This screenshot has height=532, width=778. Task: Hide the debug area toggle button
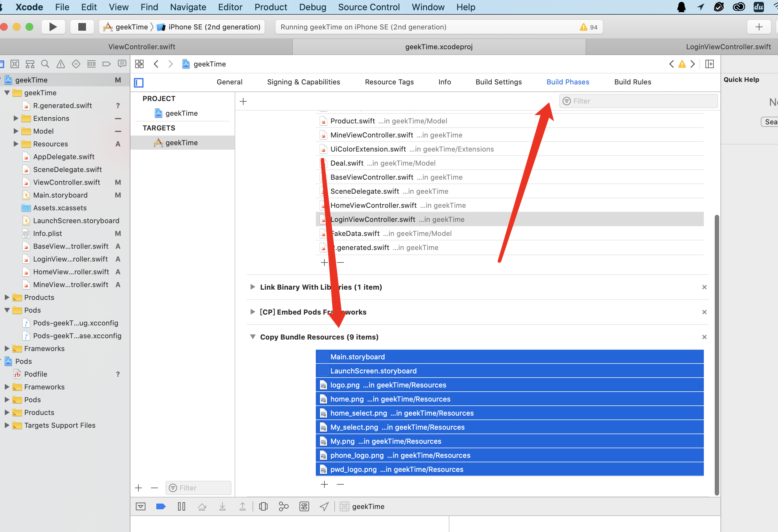pos(141,506)
